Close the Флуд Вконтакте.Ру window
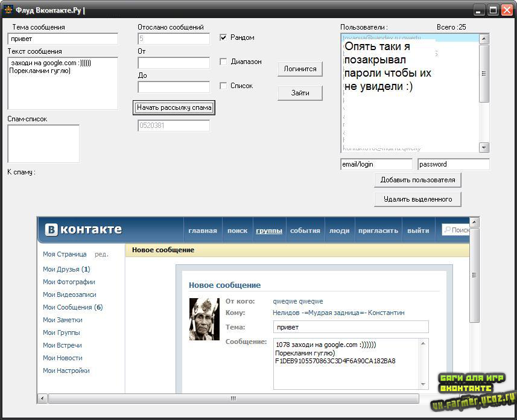Screen dimensions: 517x420 507,10
